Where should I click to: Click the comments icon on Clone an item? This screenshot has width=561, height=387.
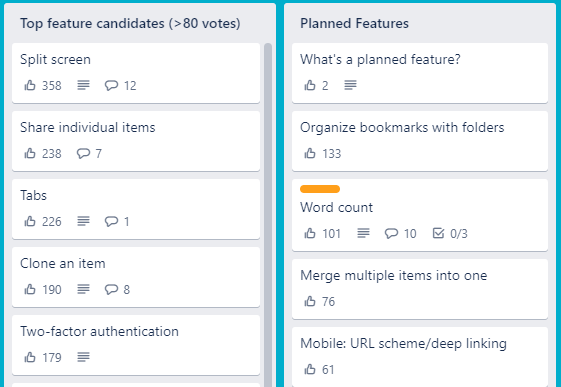point(111,289)
